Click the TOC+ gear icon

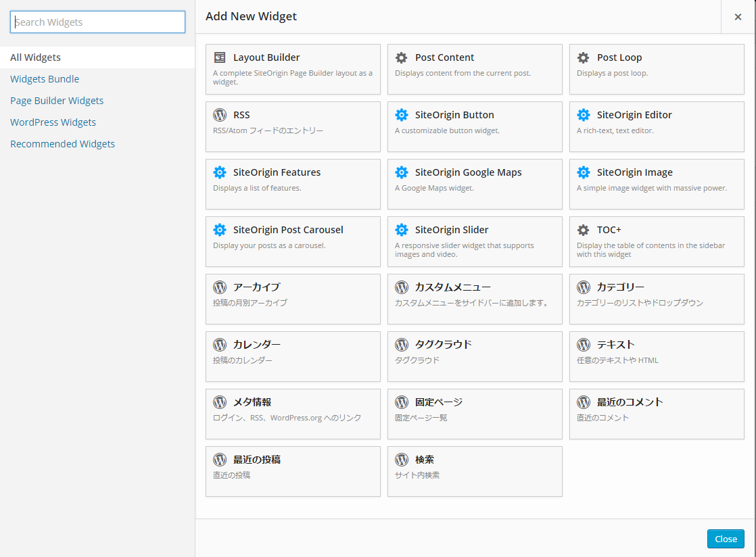584,230
